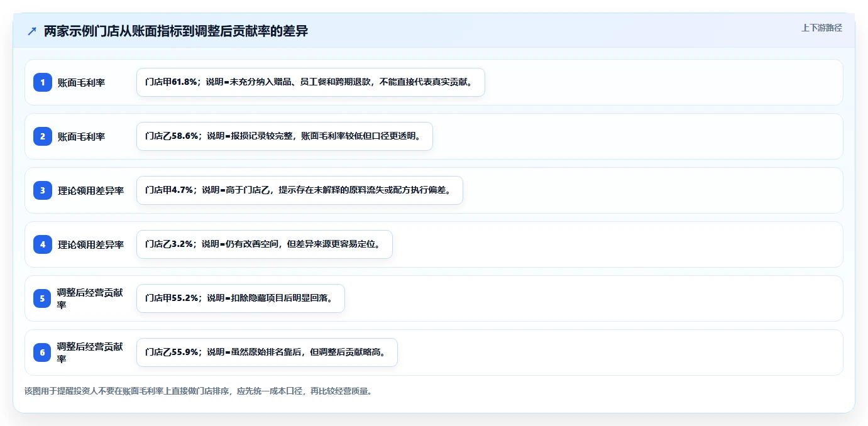This screenshot has height=426, width=868.
Task: Click the 门店甲61.8% description box
Action: (x=310, y=82)
